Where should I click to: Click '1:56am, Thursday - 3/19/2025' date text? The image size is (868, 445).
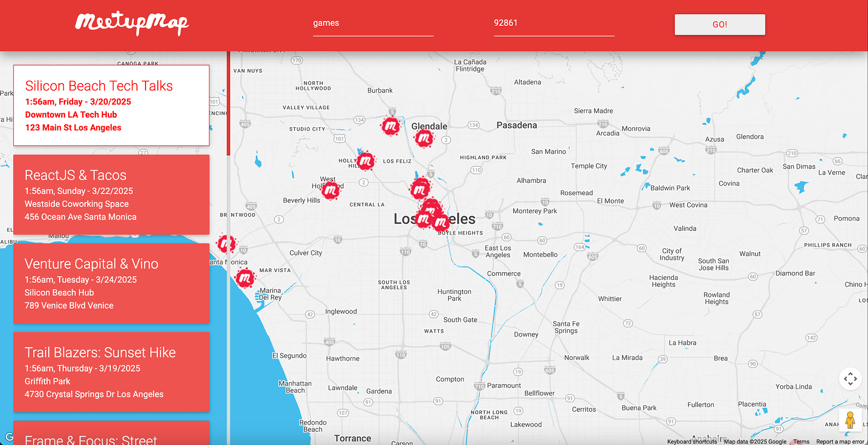[82, 368]
